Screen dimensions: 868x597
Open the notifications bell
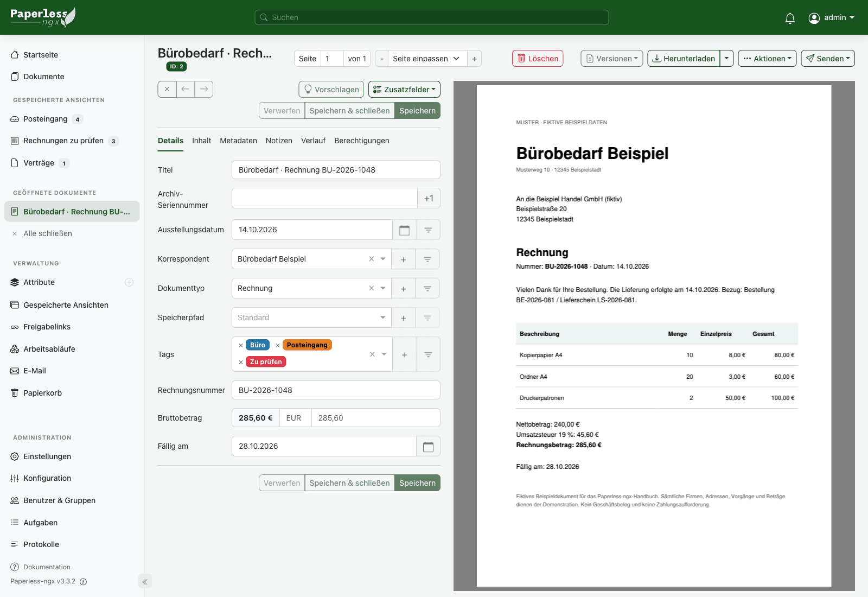790,18
